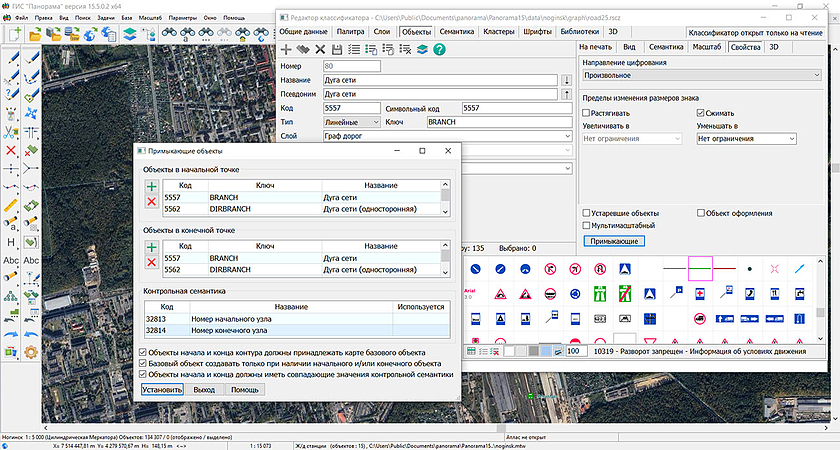Add object to start point list with green plus
Screen dimensions: 840x450
tap(151, 186)
